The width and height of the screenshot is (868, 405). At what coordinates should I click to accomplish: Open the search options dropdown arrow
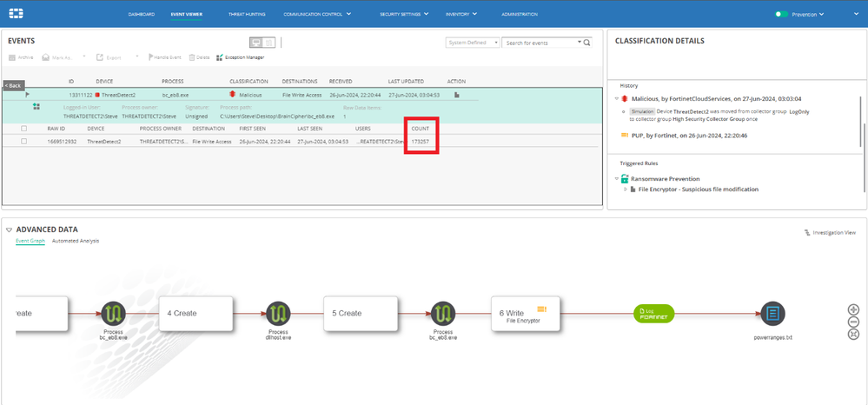pyautogui.click(x=580, y=42)
